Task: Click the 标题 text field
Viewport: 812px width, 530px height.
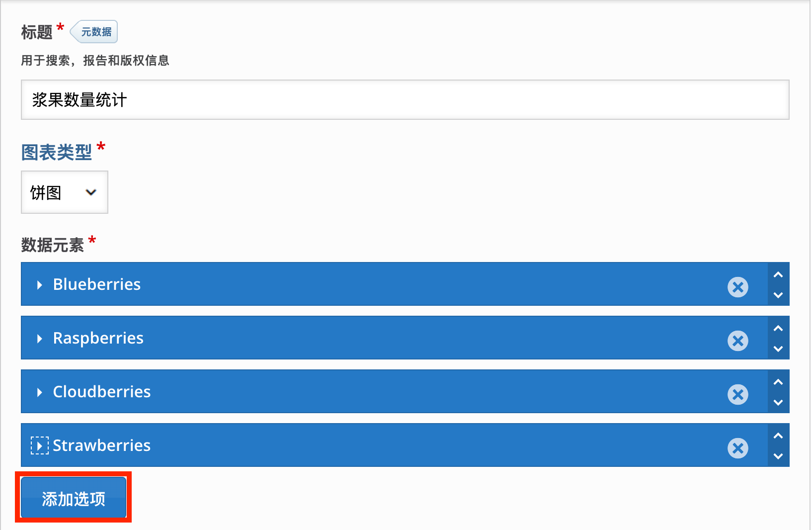Action: (405, 100)
